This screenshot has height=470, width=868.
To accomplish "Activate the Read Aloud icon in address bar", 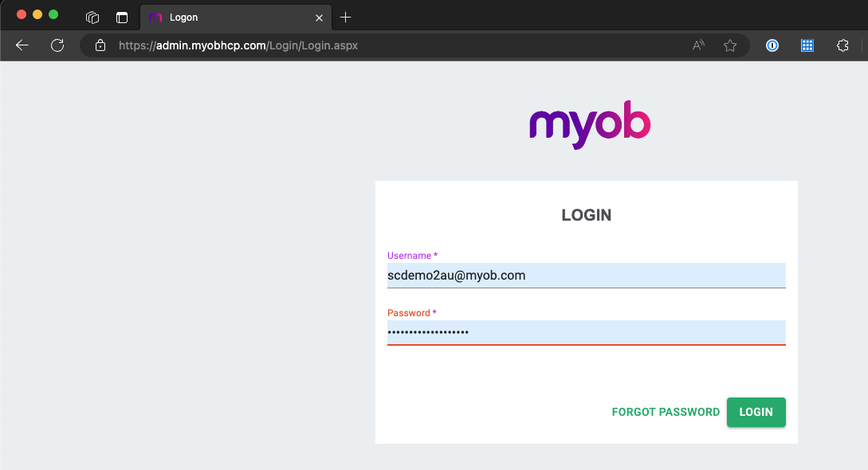I will pos(697,45).
